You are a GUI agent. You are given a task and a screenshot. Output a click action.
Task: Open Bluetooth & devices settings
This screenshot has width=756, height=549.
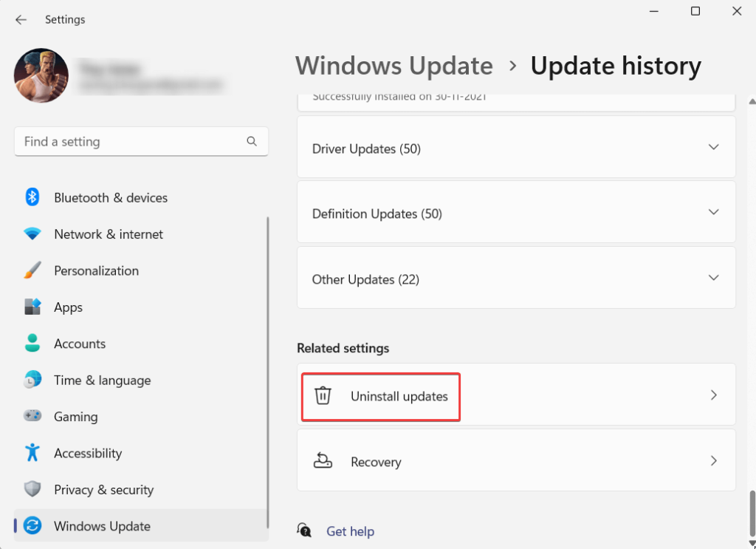[x=141, y=198]
